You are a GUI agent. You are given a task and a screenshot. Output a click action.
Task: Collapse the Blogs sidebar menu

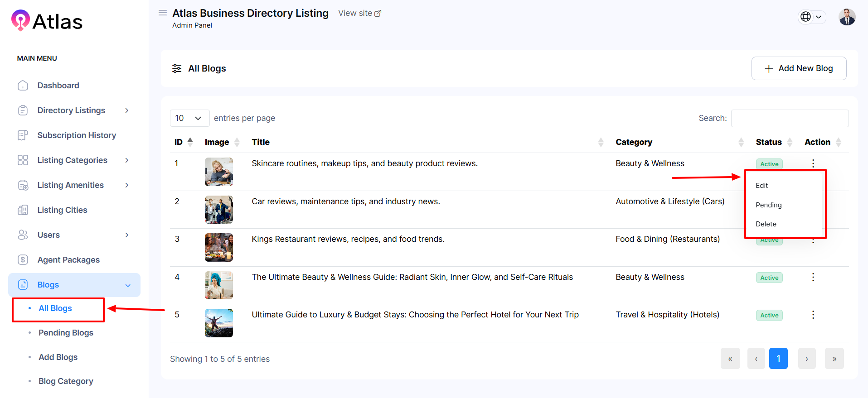pos(127,285)
